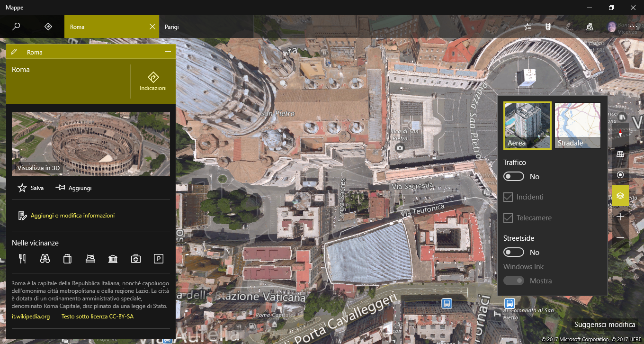Open the Directions diamond icon in the top bar

[48, 27]
